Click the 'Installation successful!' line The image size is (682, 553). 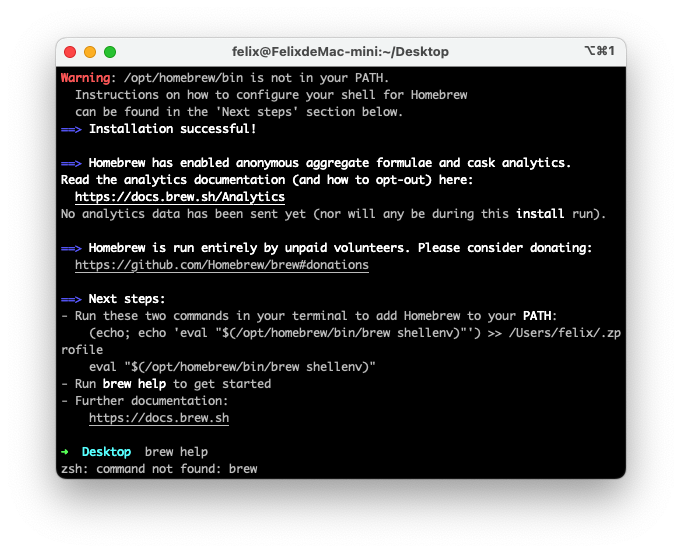[173, 129]
